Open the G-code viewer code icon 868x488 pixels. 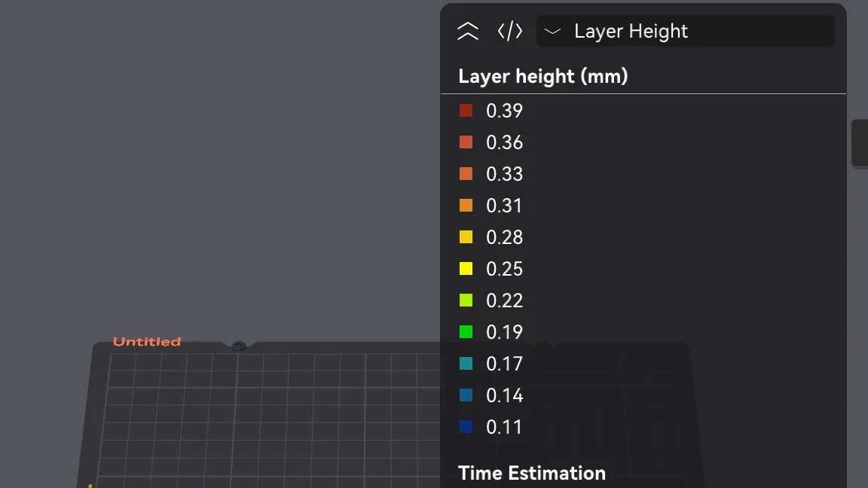(x=510, y=31)
